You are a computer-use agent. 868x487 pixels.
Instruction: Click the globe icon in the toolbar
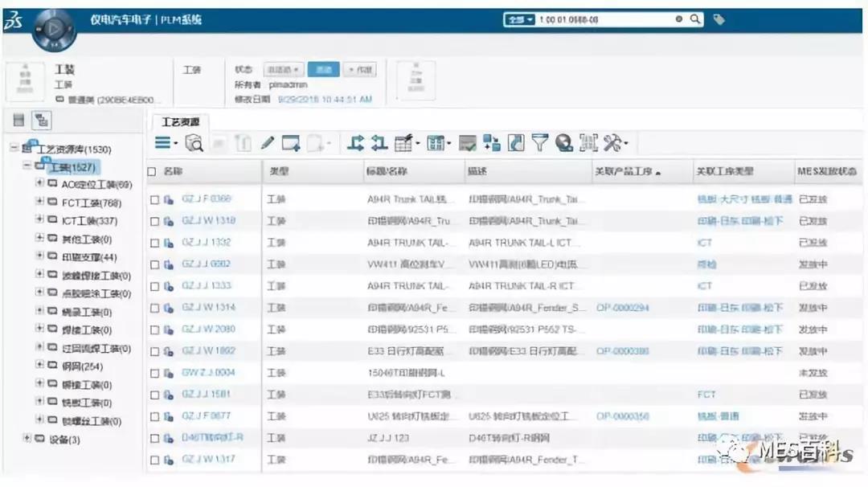[564, 143]
